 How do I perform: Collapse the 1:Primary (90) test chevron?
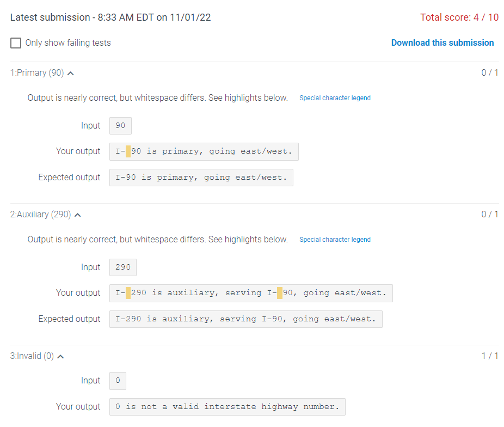pos(71,74)
